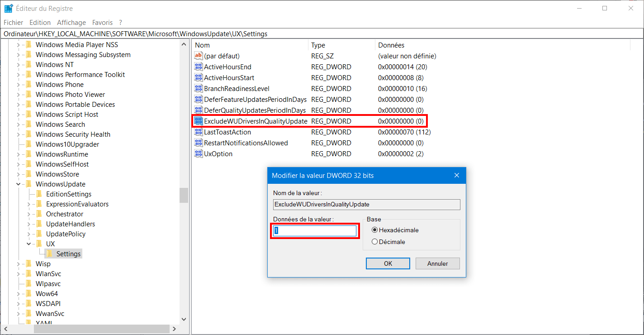This screenshot has height=335, width=644.
Task: Expand the UpdateHandlers tree node
Action: pos(28,224)
